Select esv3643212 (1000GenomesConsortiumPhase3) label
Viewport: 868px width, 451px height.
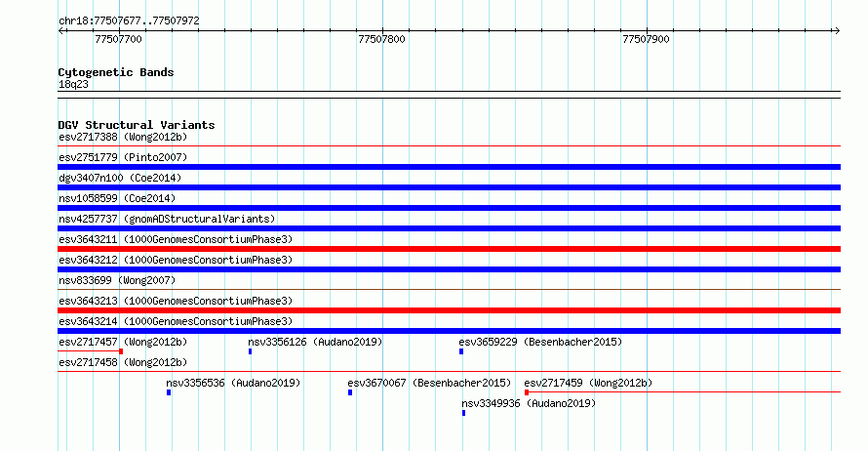176,260
